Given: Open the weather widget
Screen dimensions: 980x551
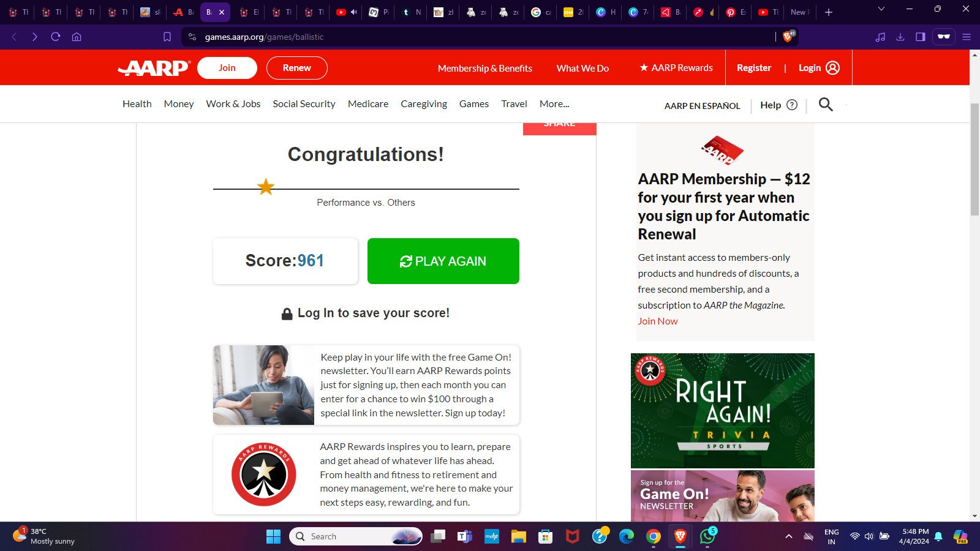Looking at the screenshot, I should [x=44, y=536].
